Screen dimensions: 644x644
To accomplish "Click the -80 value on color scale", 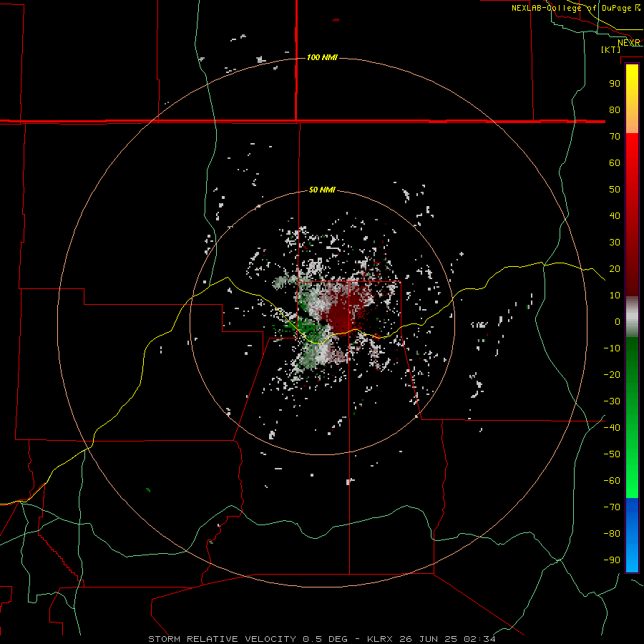I will pos(612,534).
